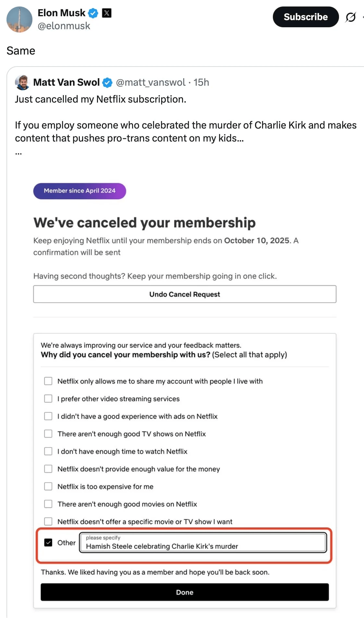The height and width of the screenshot is (618, 364).
Task: Click Elon Musk's profile avatar
Action: (x=19, y=19)
